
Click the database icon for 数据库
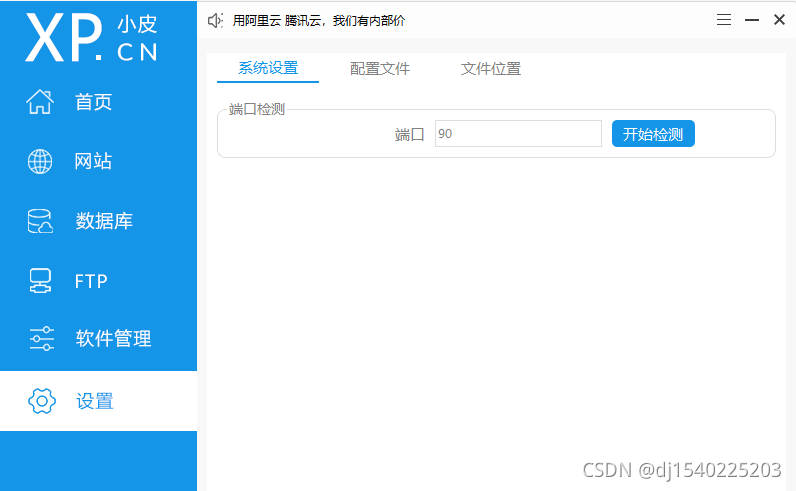40,221
